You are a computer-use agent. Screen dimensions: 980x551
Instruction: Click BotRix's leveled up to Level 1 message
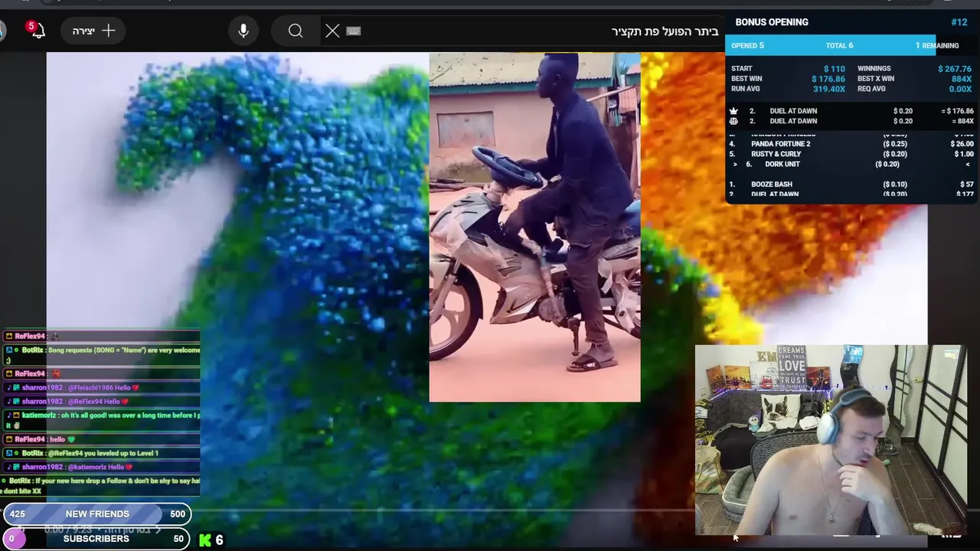101,453
